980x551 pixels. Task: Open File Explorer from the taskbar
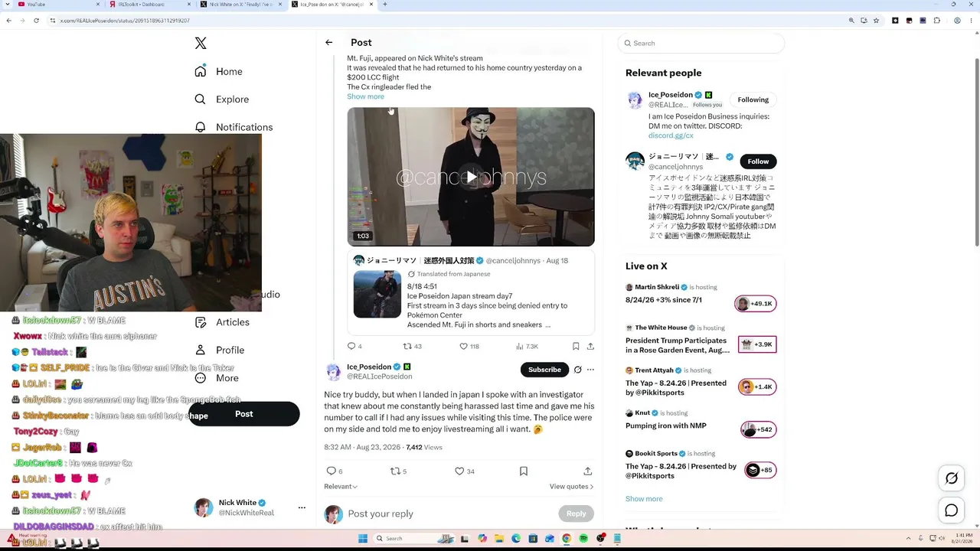coord(498,539)
